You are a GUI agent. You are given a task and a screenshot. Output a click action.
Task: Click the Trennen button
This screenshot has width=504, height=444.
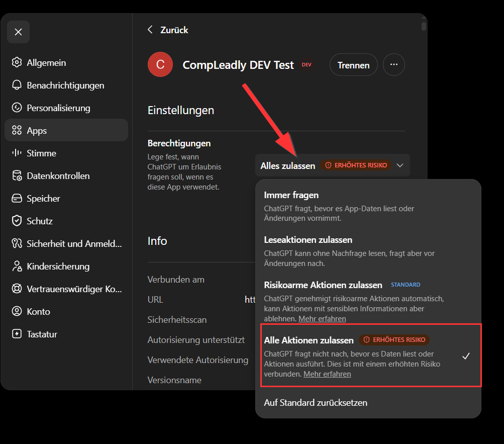(354, 65)
